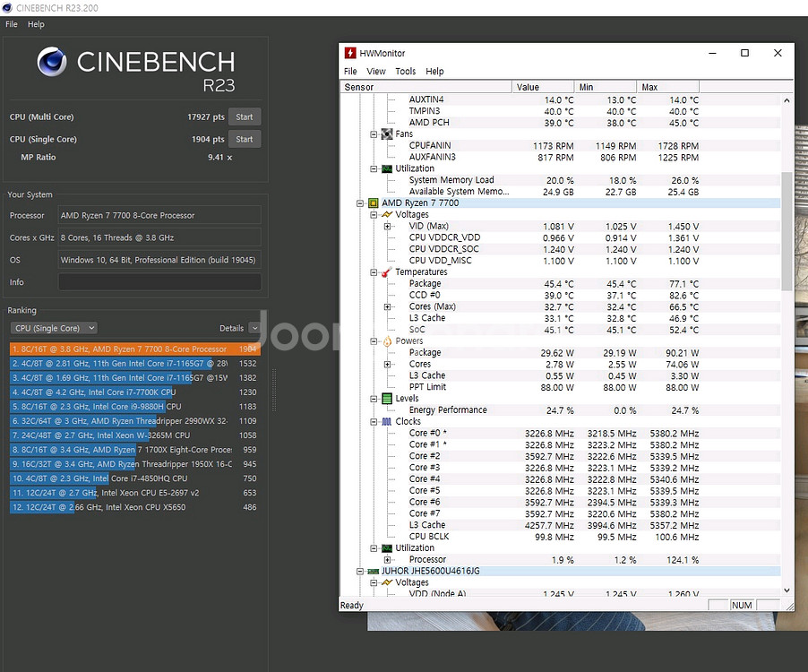The image size is (808, 672).
Task: Click the Levels green bars icon
Action: pyautogui.click(x=386, y=399)
